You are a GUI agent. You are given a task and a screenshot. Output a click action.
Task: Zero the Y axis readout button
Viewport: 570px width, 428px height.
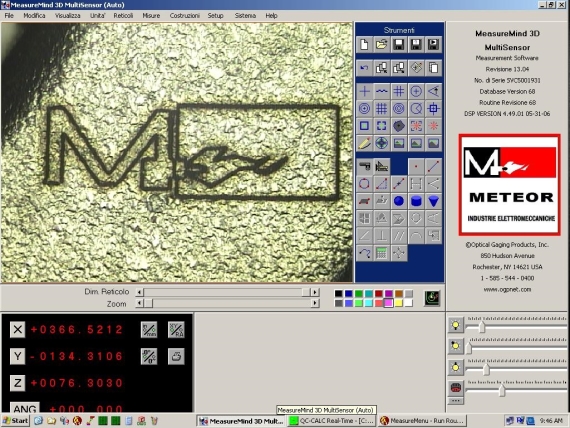click(17, 356)
